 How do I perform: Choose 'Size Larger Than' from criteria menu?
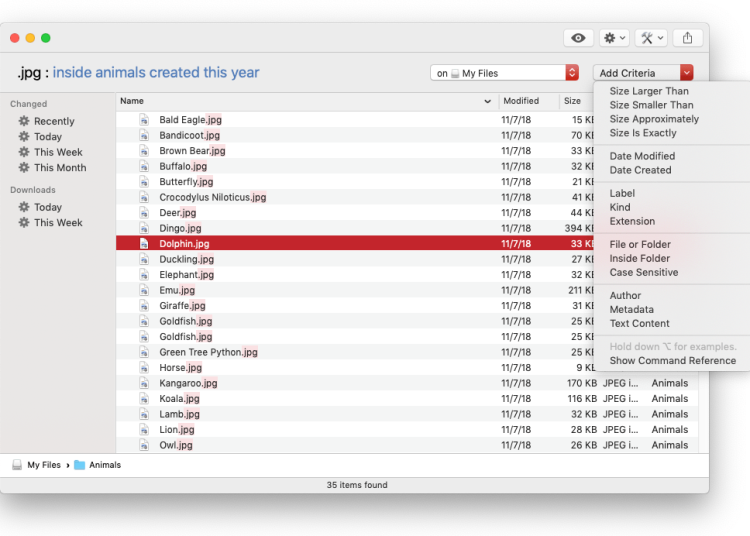(649, 91)
